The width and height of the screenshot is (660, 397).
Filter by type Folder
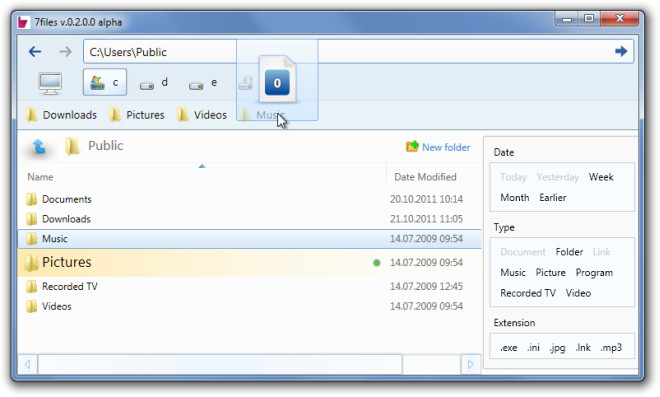point(569,252)
